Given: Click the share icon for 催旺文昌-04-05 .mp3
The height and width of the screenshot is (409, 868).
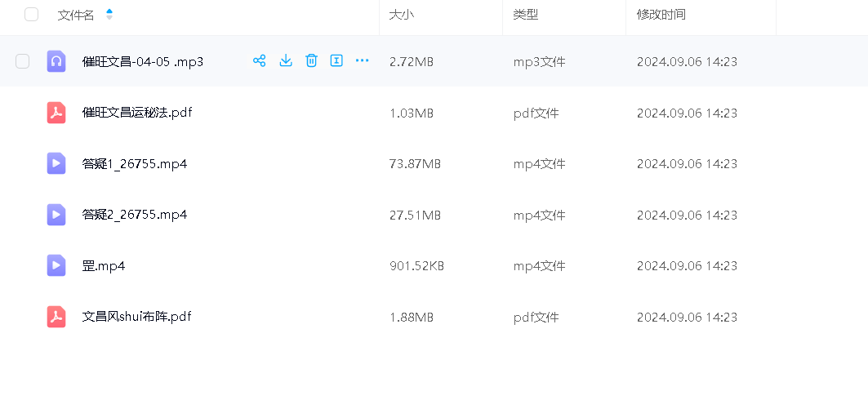Looking at the screenshot, I should [x=260, y=60].
